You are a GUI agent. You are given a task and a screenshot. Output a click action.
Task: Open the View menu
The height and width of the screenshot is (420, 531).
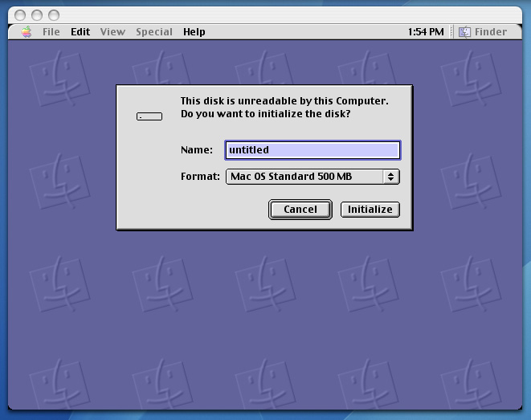click(x=112, y=32)
